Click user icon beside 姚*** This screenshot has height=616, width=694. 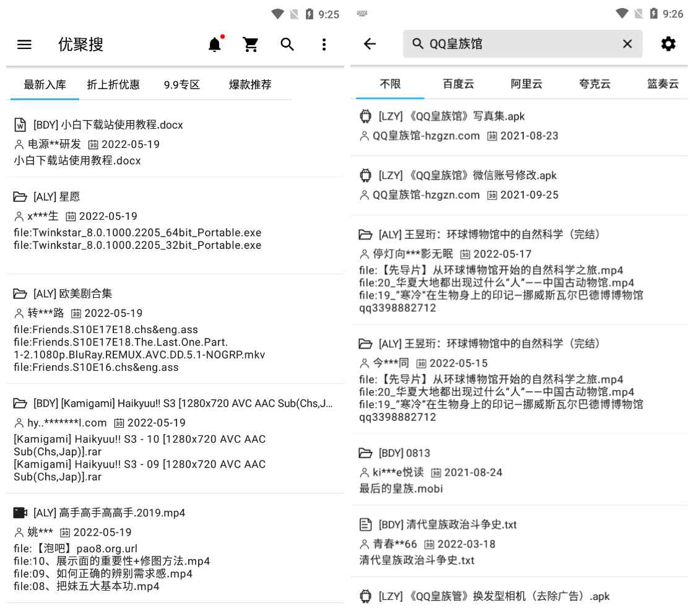(x=19, y=532)
